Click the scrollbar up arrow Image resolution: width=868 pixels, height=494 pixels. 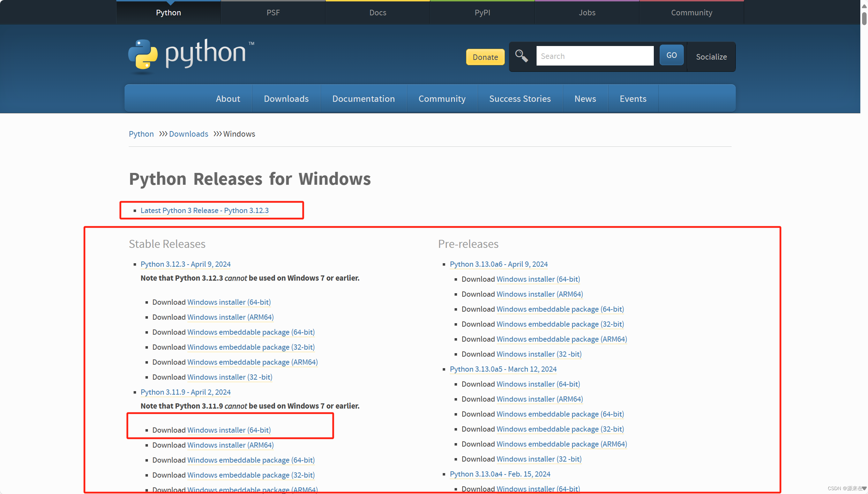point(864,6)
